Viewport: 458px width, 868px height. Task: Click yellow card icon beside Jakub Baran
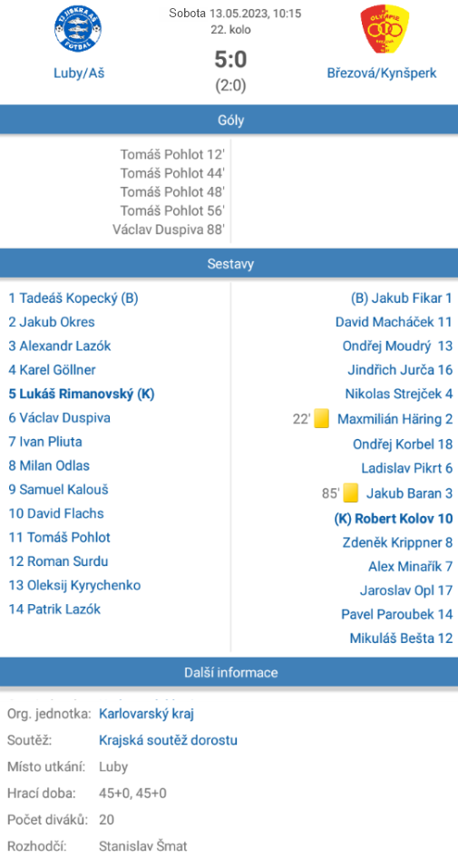[x=351, y=493]
